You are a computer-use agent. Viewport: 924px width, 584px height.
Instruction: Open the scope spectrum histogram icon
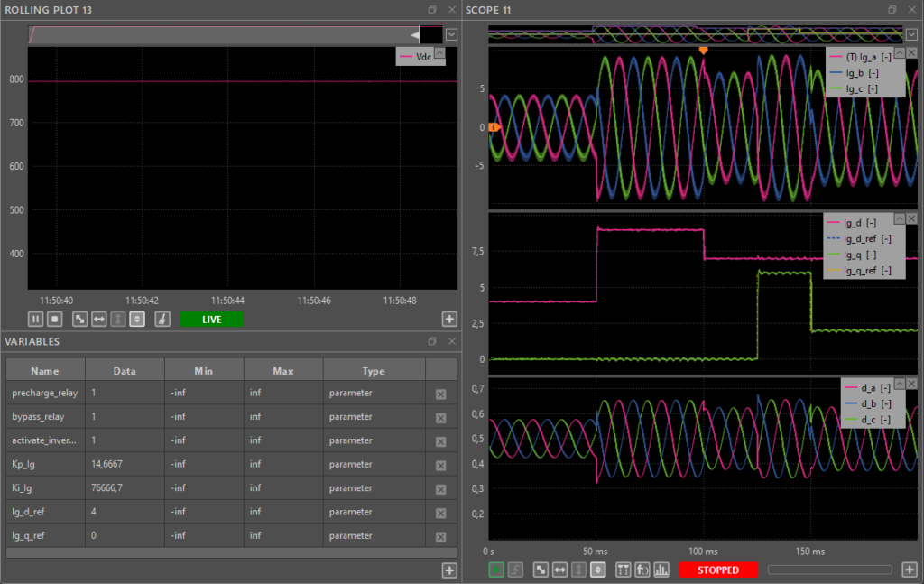660,570
